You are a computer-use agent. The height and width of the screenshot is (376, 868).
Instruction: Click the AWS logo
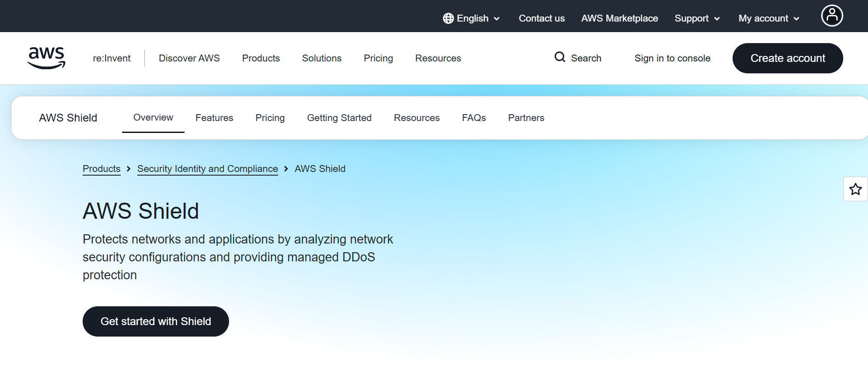pyautogui.click(x=46, y=58)
